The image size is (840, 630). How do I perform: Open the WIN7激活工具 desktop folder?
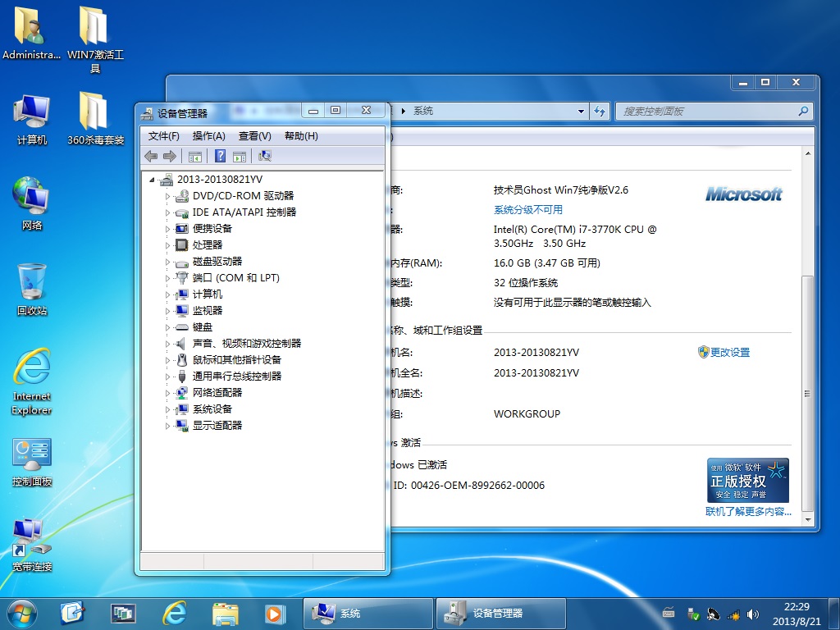pyautogui.click(x=95, y=40)
